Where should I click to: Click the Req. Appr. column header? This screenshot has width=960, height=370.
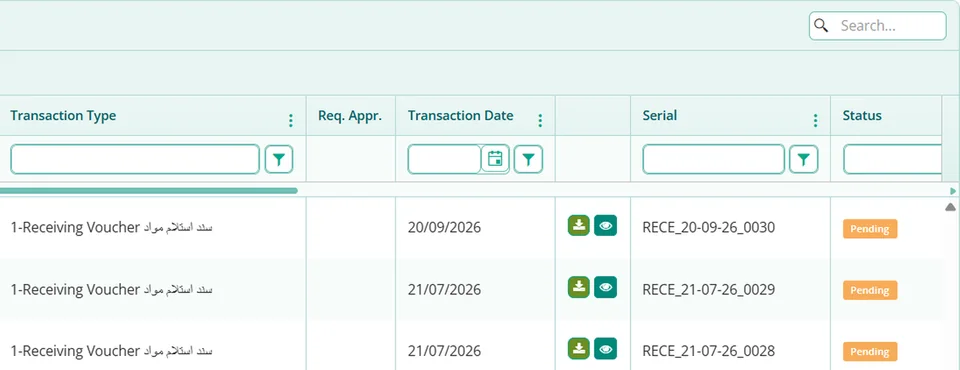[x=350, y=115]
